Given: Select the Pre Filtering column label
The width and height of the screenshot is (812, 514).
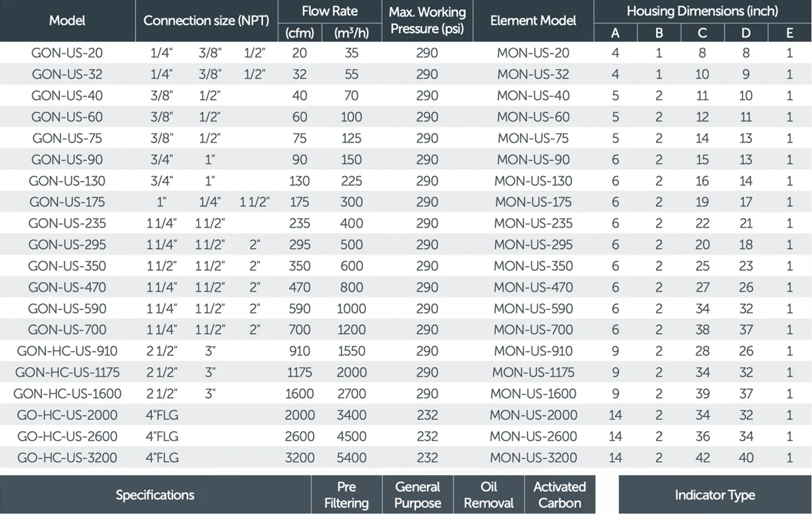Looking at the screenshot, I should tap(346, 495).
